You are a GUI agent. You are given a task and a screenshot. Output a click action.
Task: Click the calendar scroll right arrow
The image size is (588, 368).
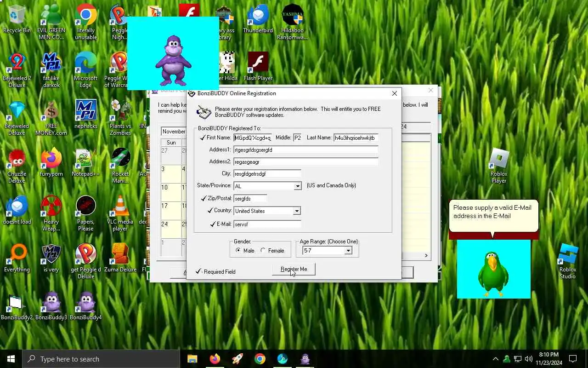tap(426, 255)
